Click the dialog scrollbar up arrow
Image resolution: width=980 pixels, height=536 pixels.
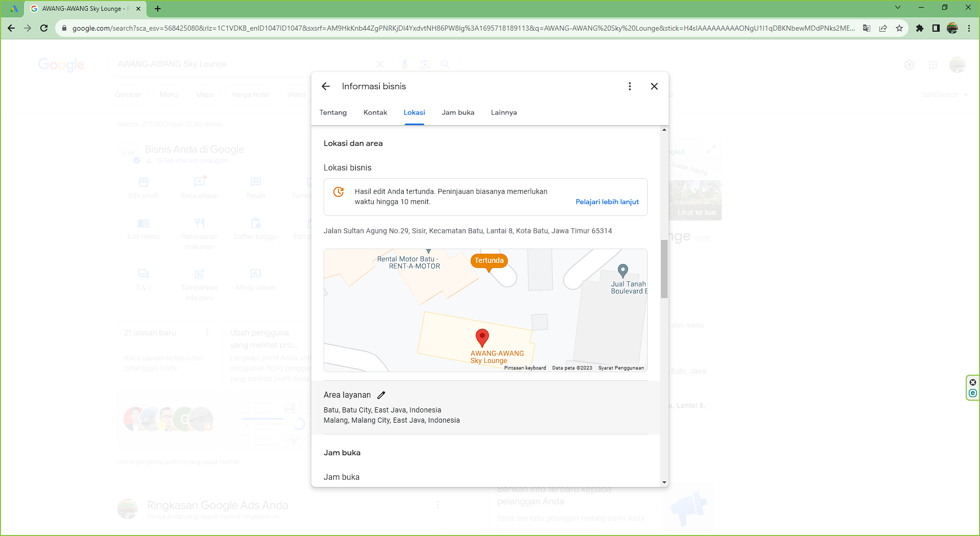[x=664, y=130]
